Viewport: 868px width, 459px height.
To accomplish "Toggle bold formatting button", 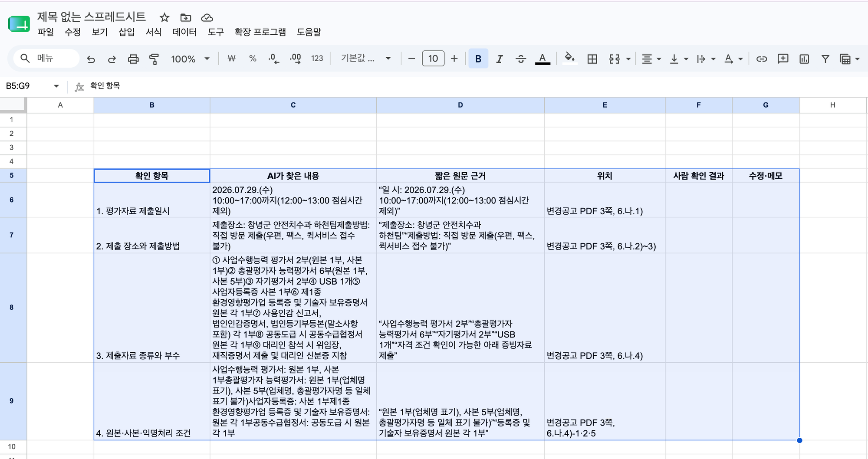I will coord(478,59).
